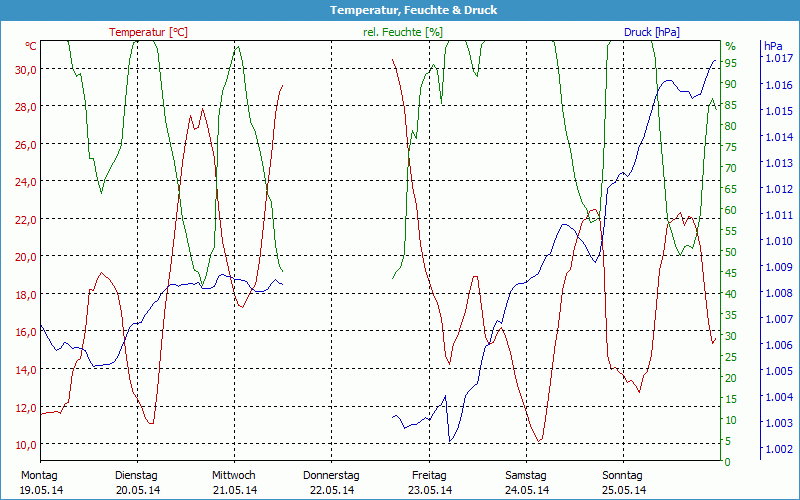Click the 95 humidity axis value
The width and height of the screenshot is (800, 500).
click(x=730, y=63)
